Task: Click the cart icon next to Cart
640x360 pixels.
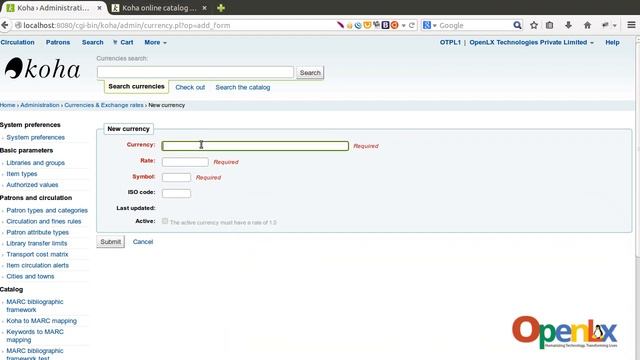Action: tap(115, 42)
